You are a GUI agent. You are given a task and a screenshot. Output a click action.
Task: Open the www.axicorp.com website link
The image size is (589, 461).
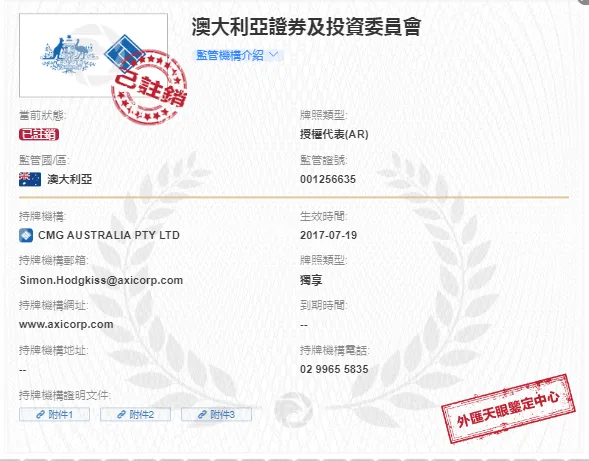[x=66, y=324]
